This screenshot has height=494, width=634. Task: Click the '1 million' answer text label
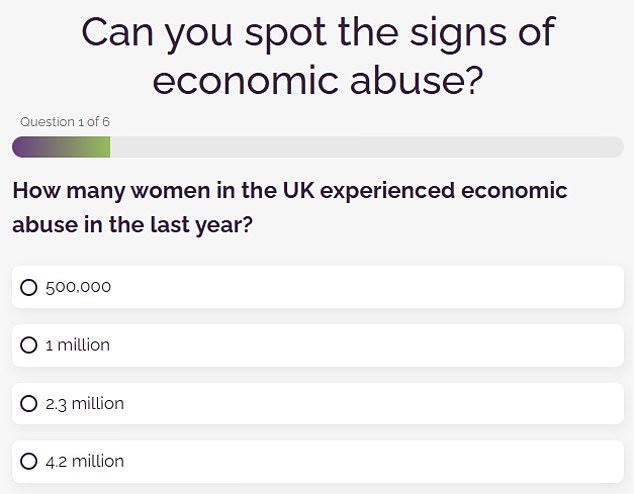click(78, 345)
